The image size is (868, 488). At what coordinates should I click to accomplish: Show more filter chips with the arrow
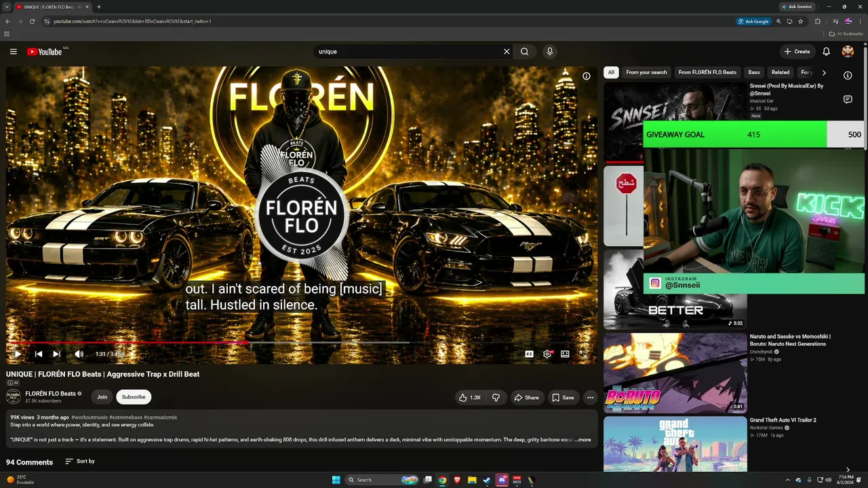tap(824, 73)
